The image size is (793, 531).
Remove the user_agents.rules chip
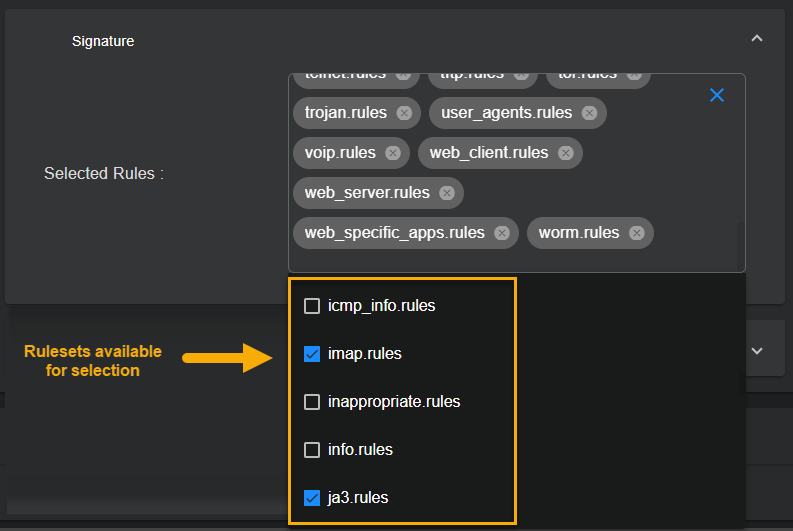(590, 113)
